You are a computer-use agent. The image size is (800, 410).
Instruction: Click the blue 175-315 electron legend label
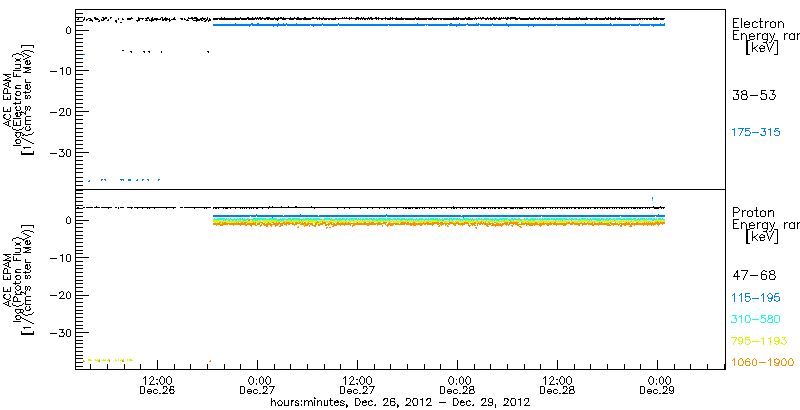pyautogui.click(x=756, y=133)
